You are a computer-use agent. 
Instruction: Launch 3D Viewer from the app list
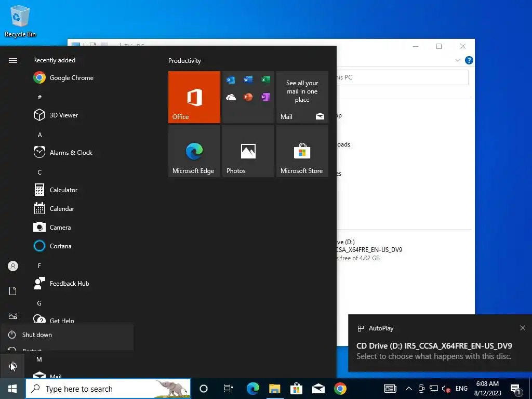pos(56,115)
